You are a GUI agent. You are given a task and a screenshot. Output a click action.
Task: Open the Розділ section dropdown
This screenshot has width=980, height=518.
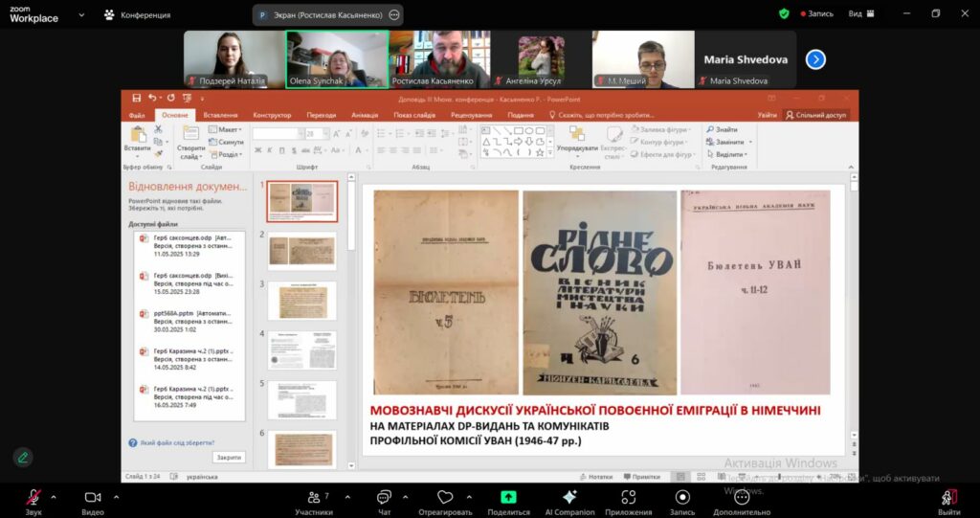pos(226,154)
